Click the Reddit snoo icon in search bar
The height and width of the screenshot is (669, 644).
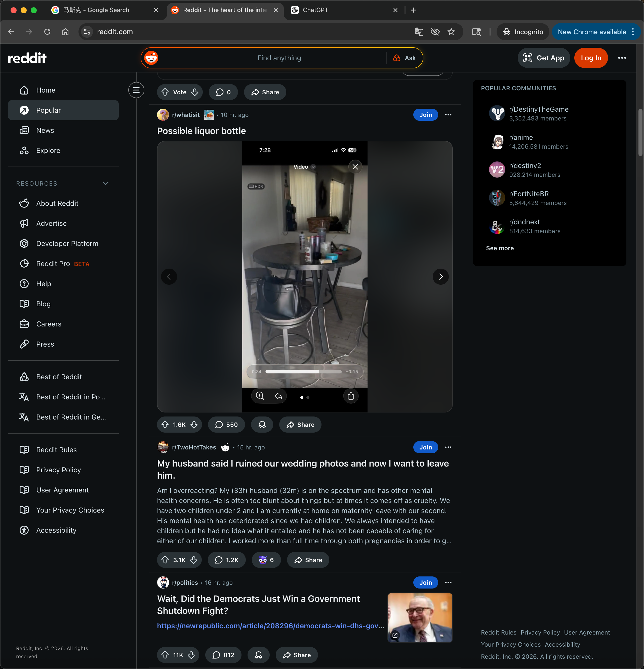(x=151, y=58)
